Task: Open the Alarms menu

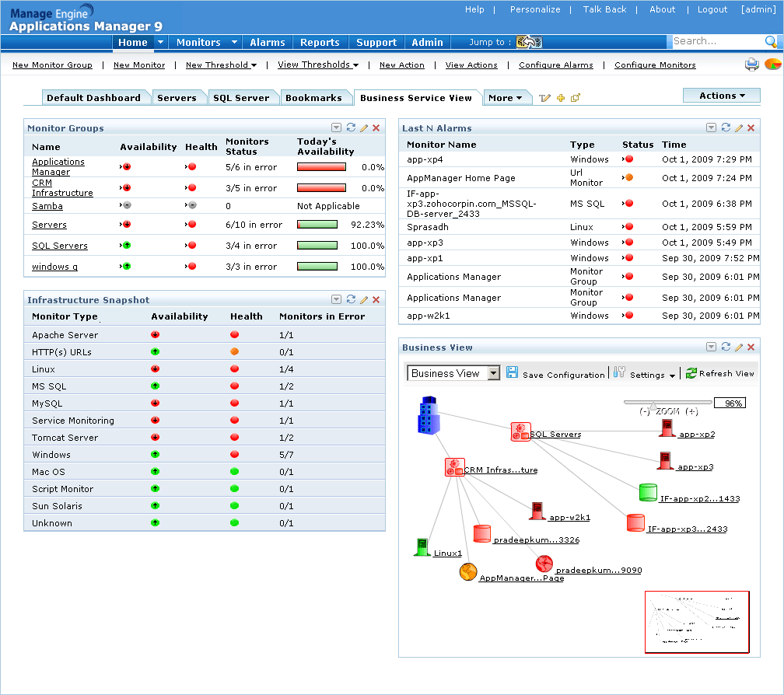Action: point(267,43)
